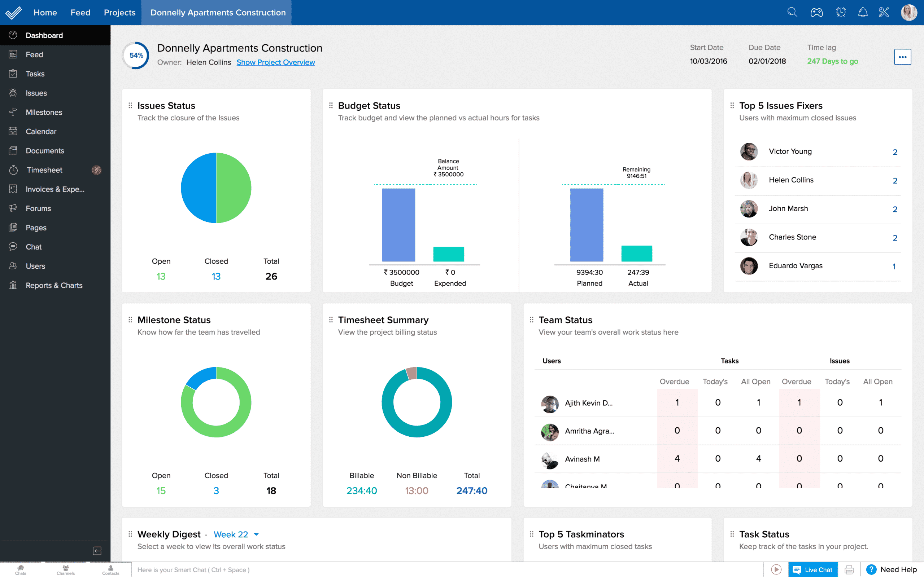The image size is (924, 577).
Task: Open the Calendar view
Action: pos(41,131)
